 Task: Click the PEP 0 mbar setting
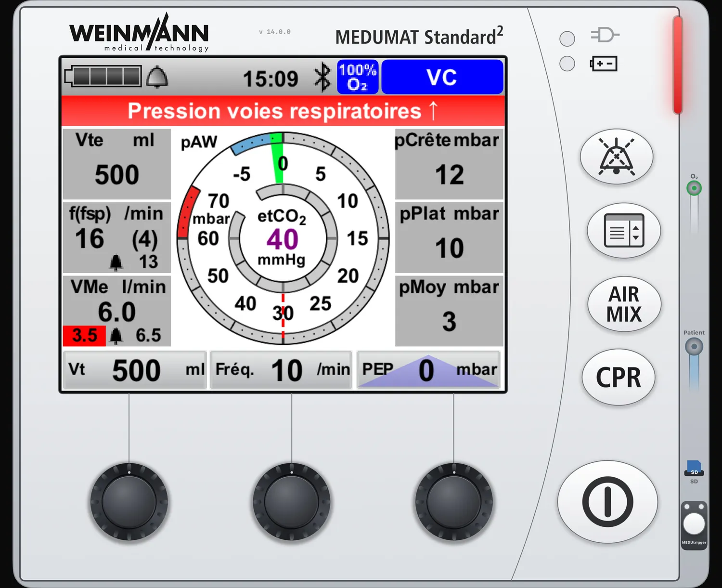429,370
